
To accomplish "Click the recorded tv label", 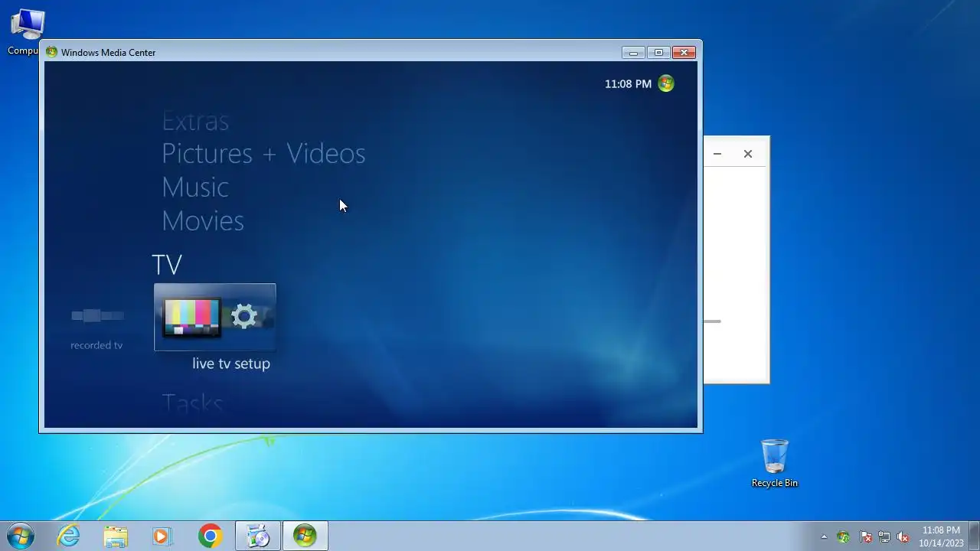I will point(96,345).
